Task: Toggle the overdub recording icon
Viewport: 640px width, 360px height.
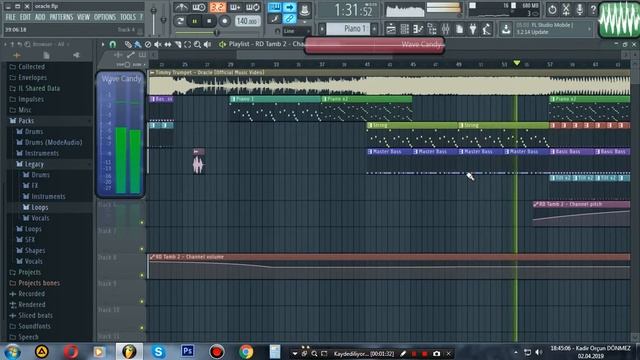Action: coord(235,7)
